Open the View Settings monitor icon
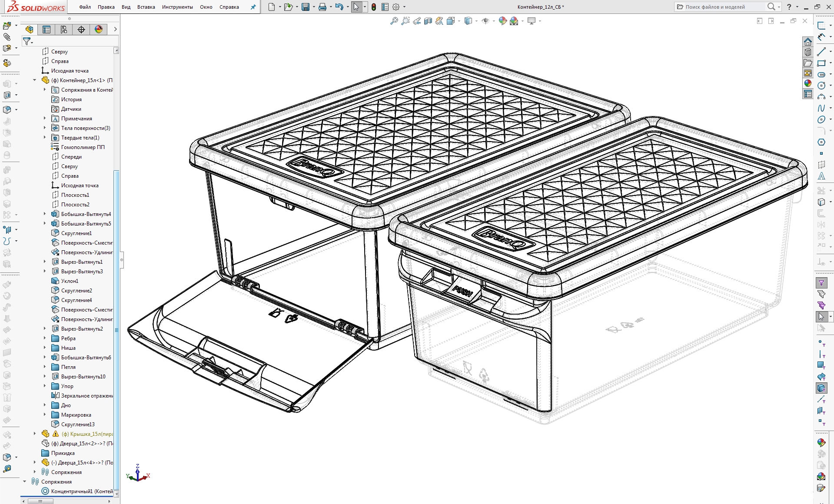This screenshot has width=834, height=504. 532,21
